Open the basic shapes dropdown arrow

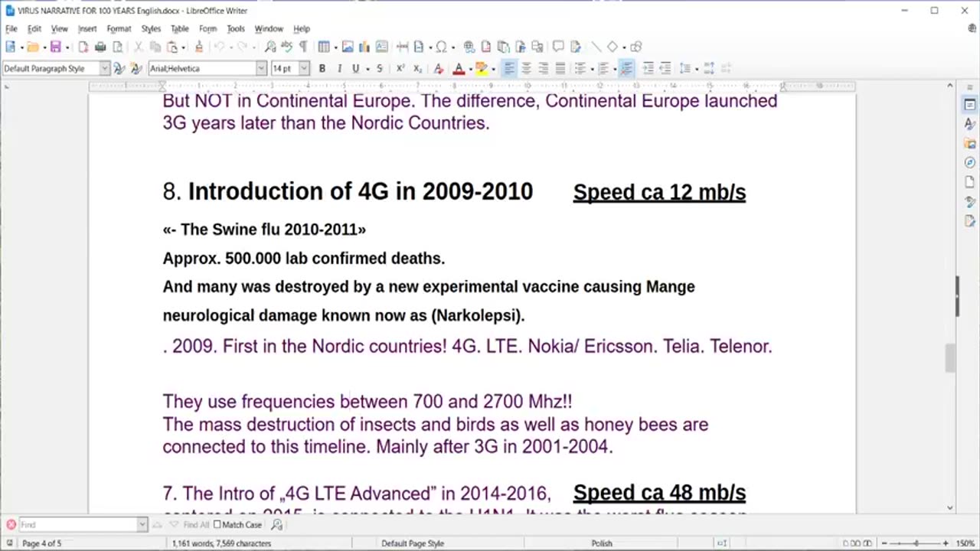coord(623,47)
